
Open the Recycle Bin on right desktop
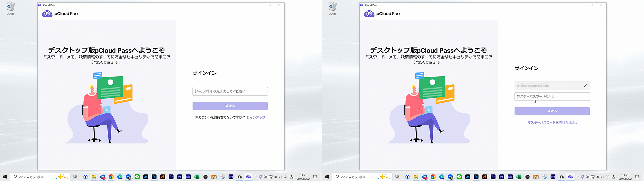point(333,8)
